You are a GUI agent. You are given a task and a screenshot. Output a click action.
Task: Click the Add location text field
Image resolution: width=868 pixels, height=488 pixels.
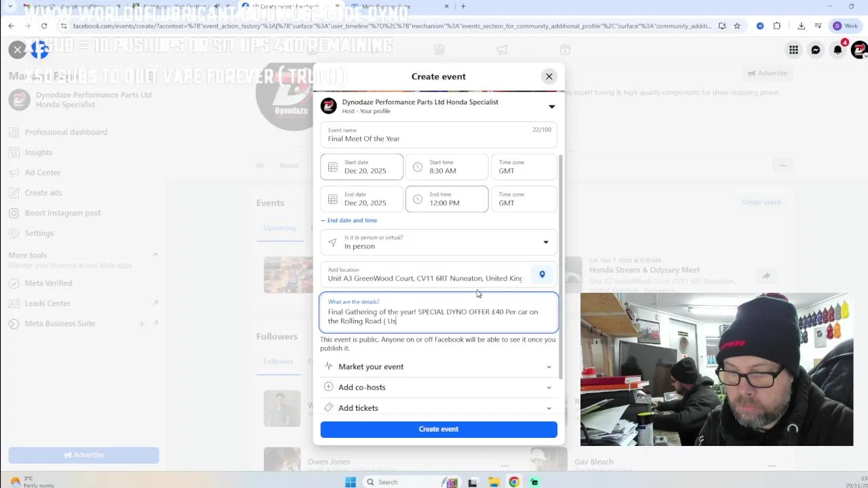425,274
